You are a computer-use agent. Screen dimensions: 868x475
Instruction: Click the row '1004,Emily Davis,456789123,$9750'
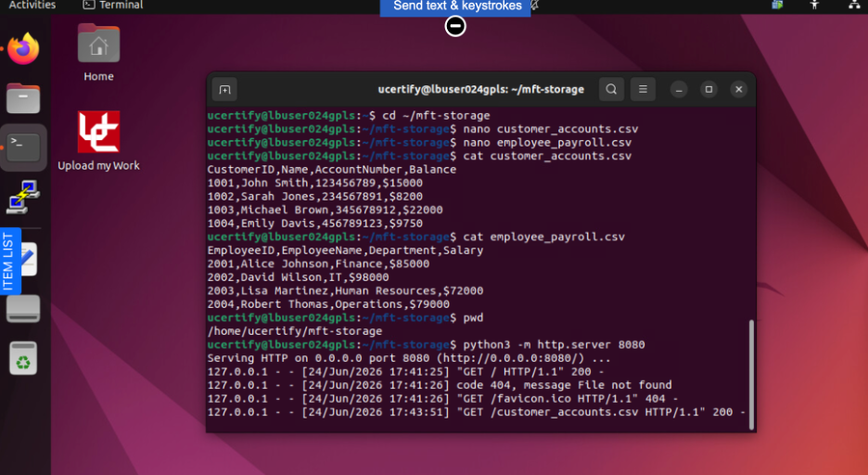point(315,224)
